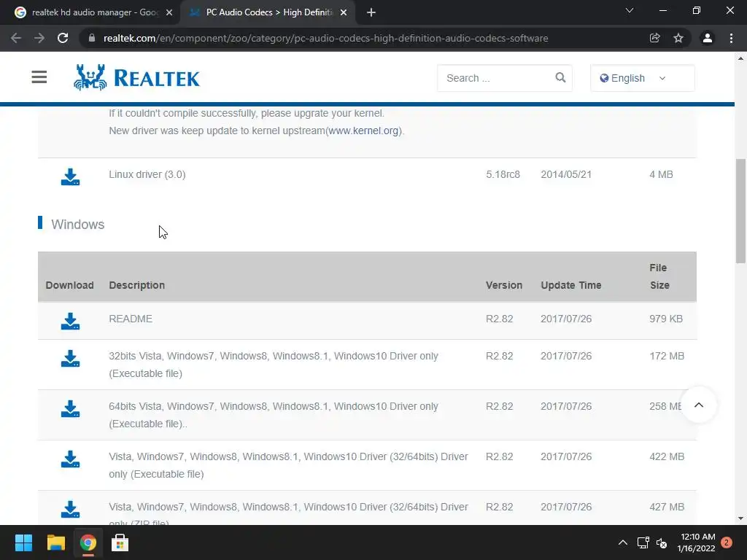Screen dimensions: 747x560
Task: Click the scroll-to-top arrow button
Action: (698, 405)
